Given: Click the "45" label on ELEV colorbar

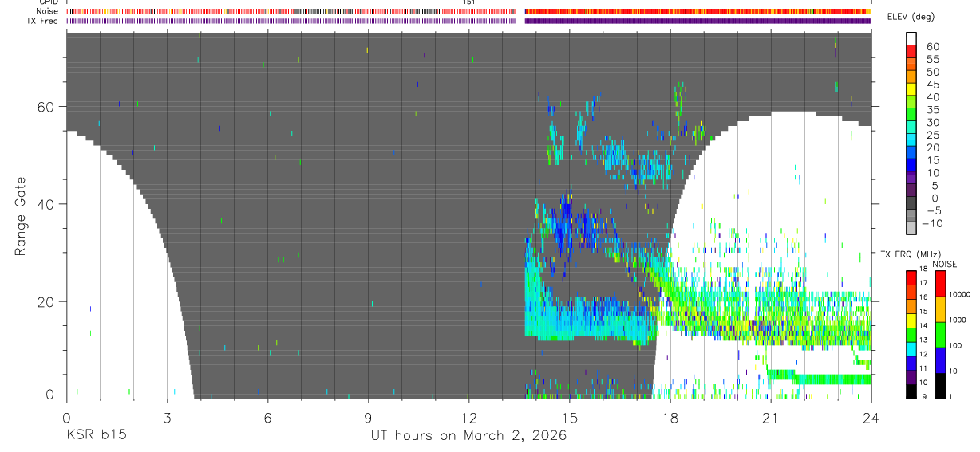Looking at the screenshot, I should pyautogui.click(x=932, y=85).
